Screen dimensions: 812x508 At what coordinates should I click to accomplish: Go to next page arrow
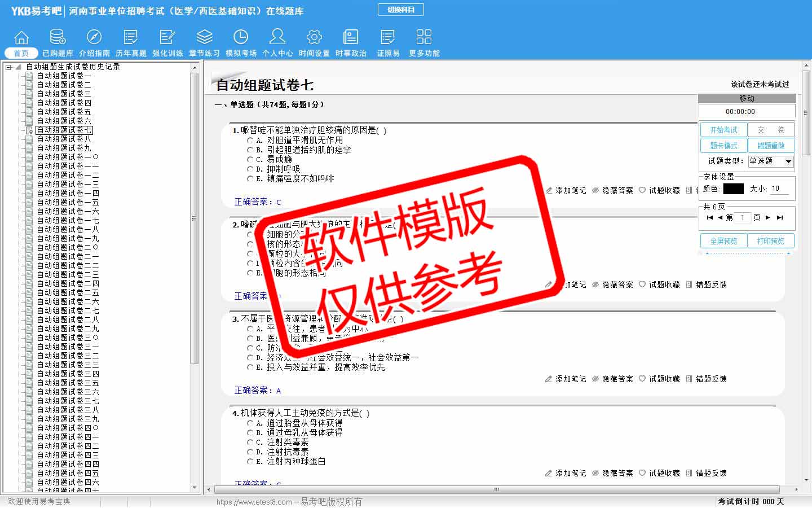pyautogui.click(x=768, y=217)
